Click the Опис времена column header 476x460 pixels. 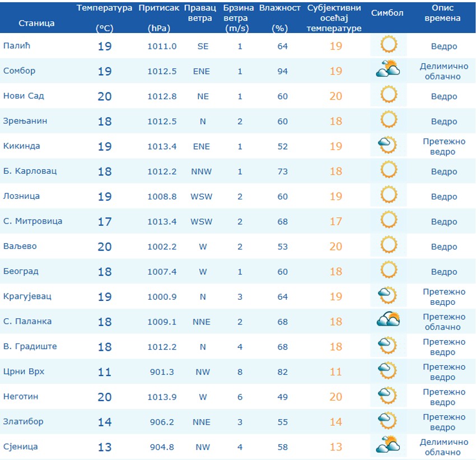442,13
